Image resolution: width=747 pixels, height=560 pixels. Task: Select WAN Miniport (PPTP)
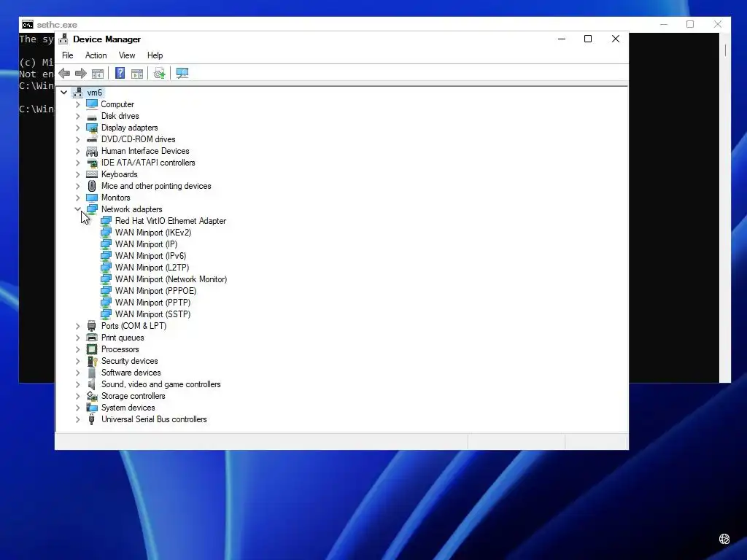tap(153, 303)
